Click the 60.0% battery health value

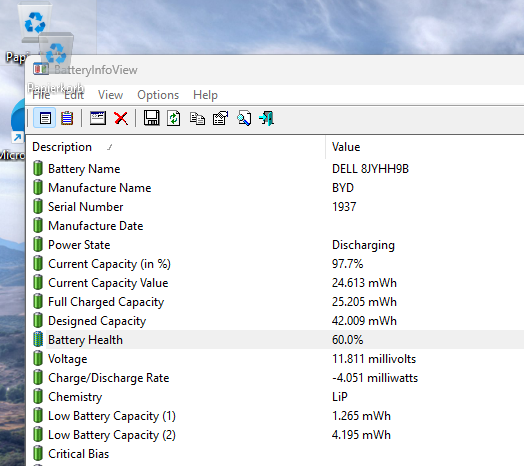coord(347,340)
